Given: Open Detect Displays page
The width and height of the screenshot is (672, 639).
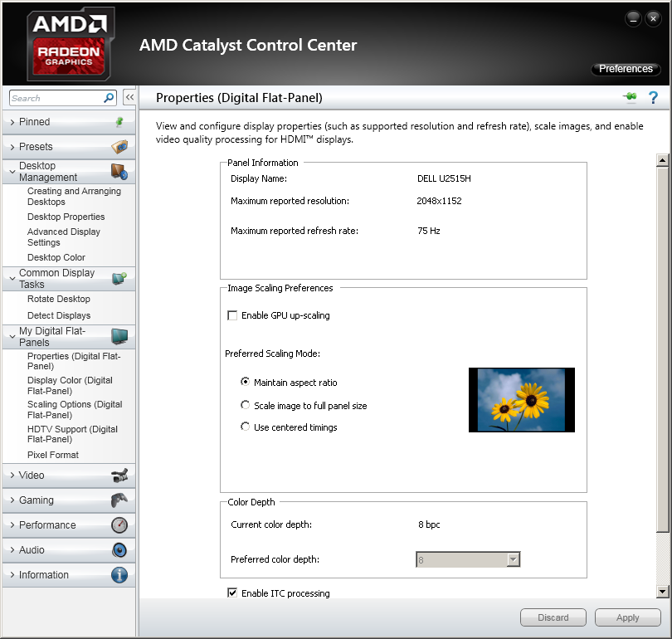Looking at the screenshot, I should [59, 316].
